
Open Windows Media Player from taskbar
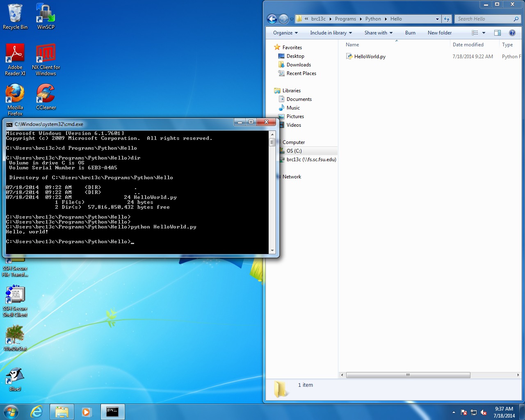(87, 412)
